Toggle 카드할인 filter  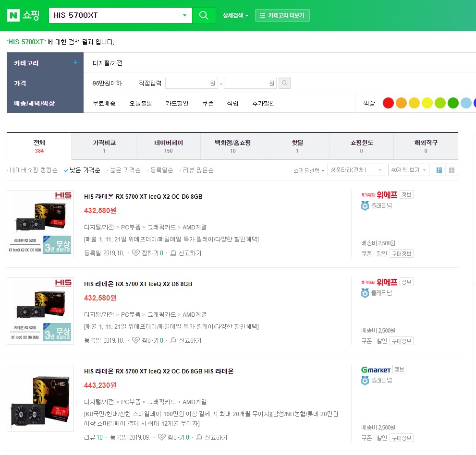click(177, 103)
